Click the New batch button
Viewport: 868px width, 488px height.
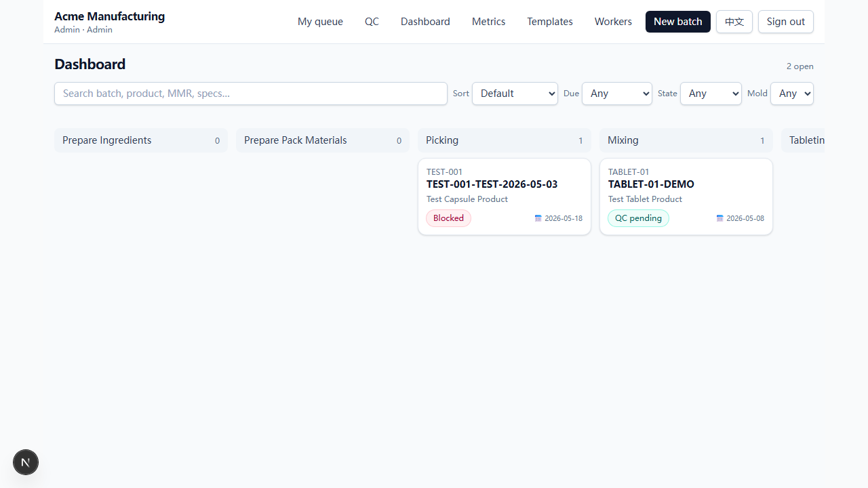click(x=678, y=22)
